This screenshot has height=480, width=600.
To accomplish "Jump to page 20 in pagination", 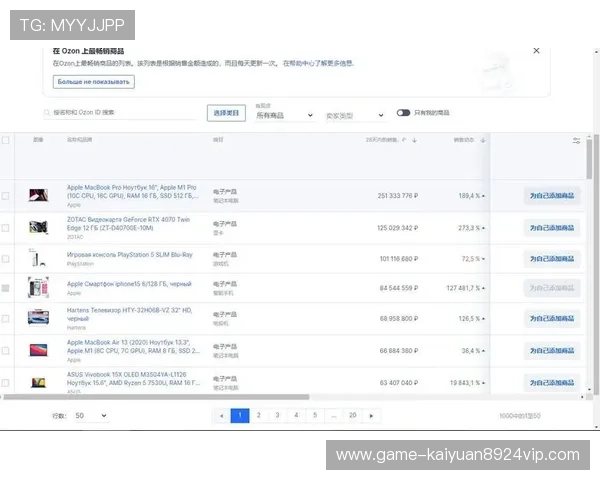I will tap(352, 415).
